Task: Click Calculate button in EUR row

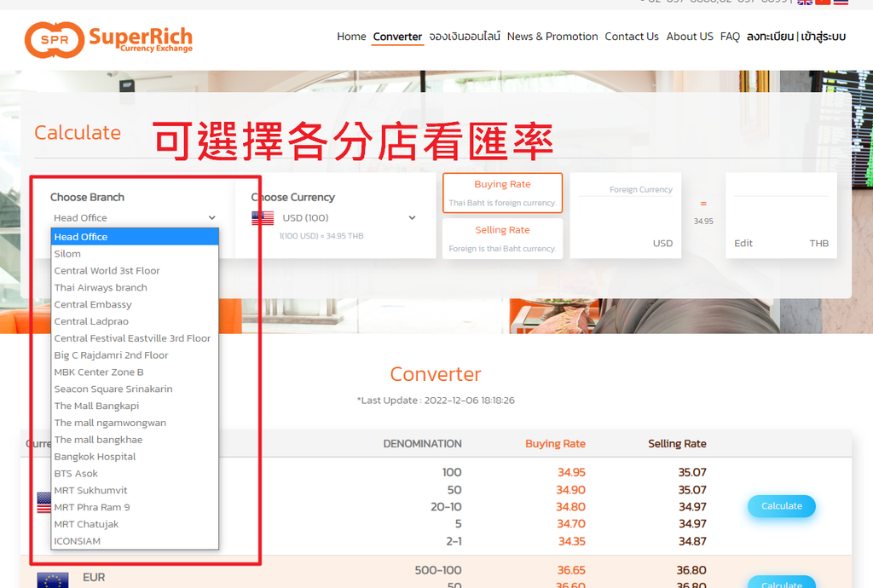Action: [x=782, y=582]
